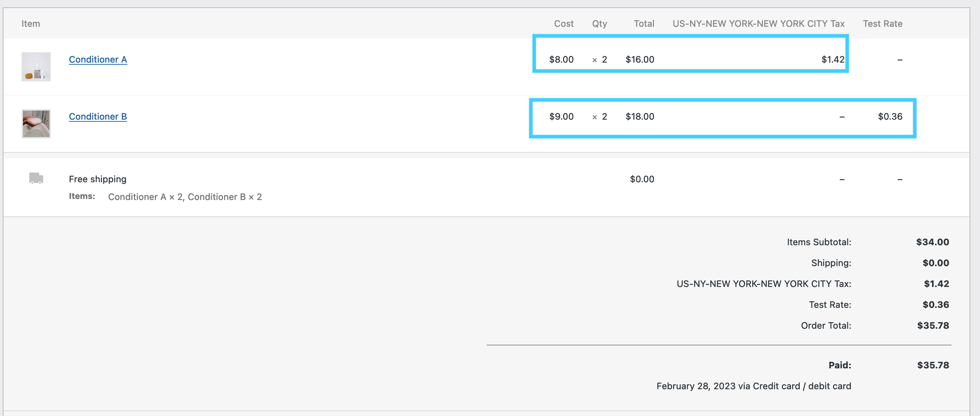Click the free shipping truck icon
980x416 pixels.
pyautogui.click(x=36, y=178)
